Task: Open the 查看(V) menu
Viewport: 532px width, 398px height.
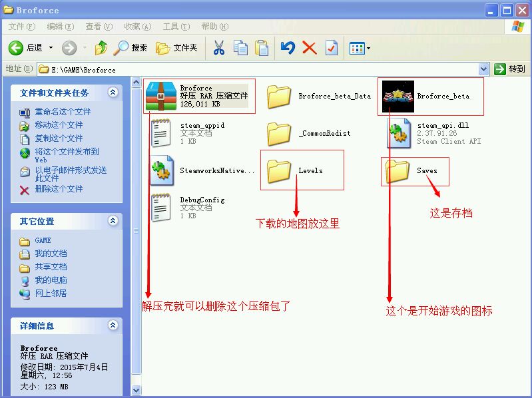Action: 99,27
